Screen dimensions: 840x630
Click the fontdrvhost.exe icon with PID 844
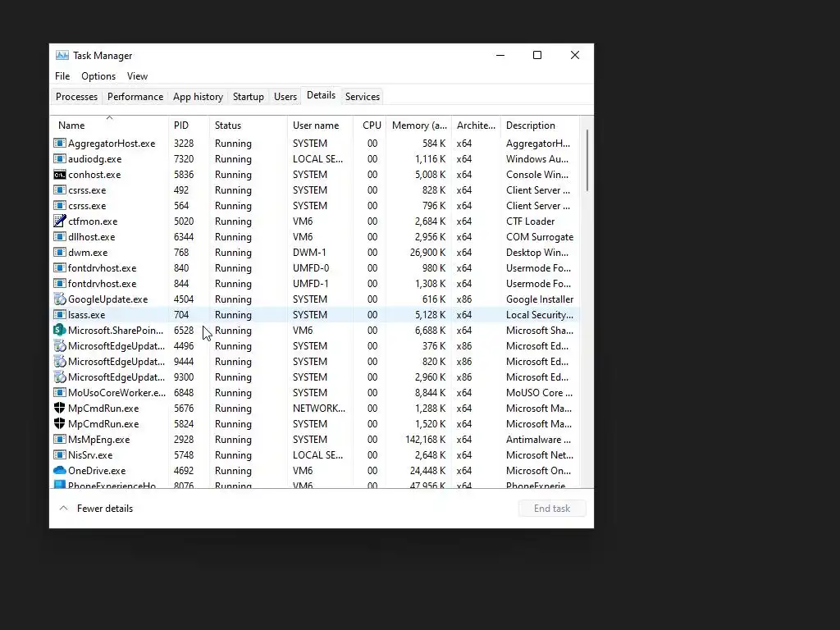coord(59,283)
